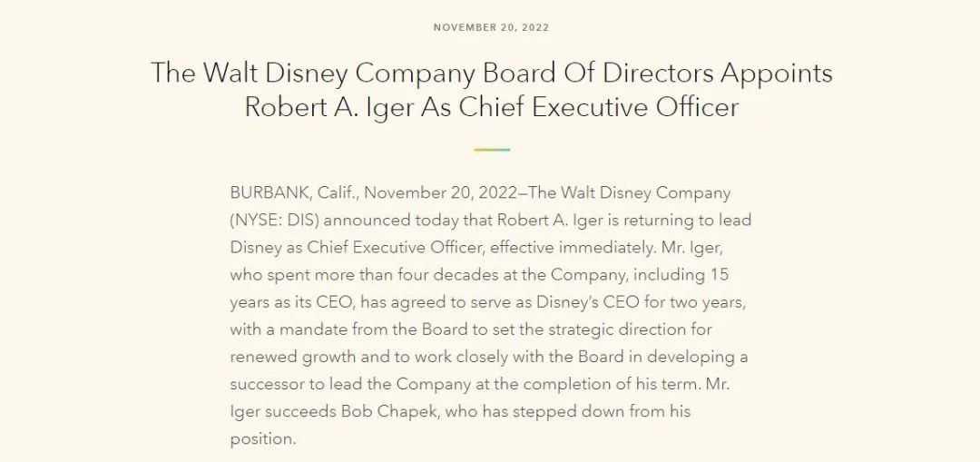Click "Robert A. Iger" in the headline

click(x=328, y=107)
